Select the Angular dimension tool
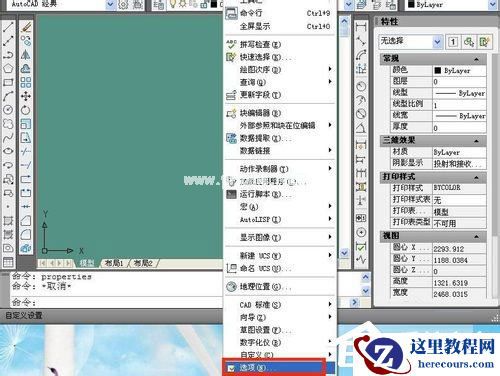 click(361, 128)
